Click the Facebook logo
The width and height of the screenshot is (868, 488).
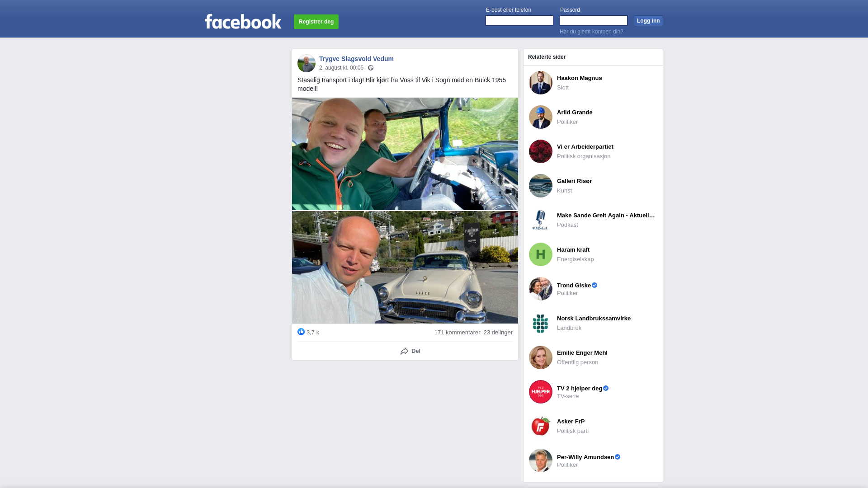click(243, 21)
